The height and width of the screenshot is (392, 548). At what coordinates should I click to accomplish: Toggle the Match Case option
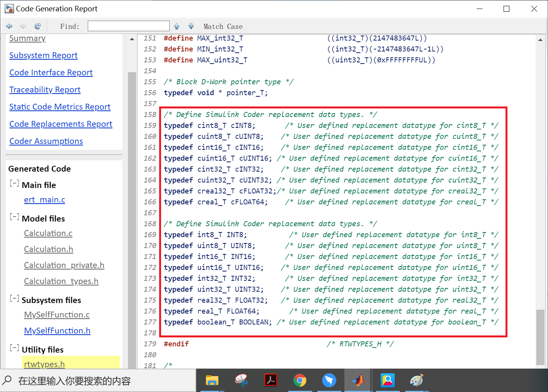tap(223, 27)
